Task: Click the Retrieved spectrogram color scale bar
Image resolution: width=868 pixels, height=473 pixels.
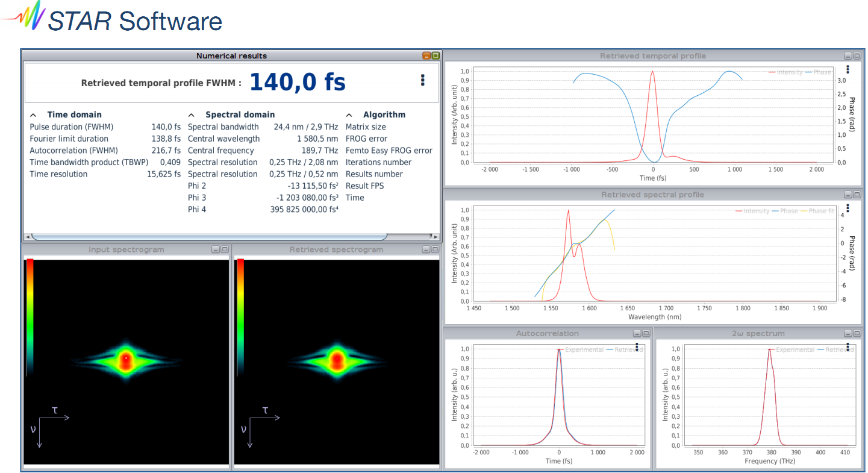Action: pos(240,316)
